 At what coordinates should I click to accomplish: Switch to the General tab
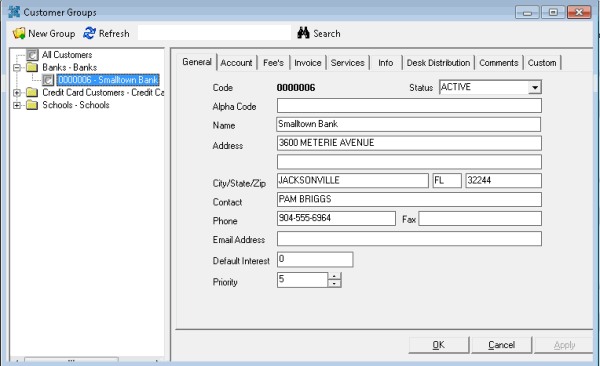tap(197, 62)
